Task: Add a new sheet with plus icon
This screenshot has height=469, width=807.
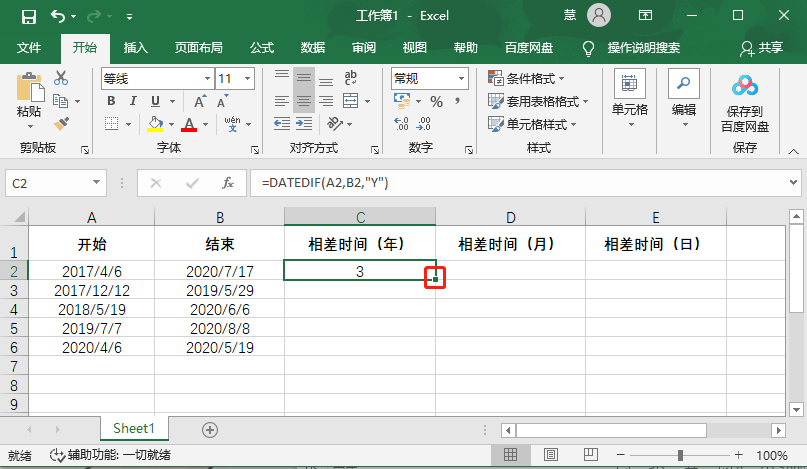Action: click(210, 429)
